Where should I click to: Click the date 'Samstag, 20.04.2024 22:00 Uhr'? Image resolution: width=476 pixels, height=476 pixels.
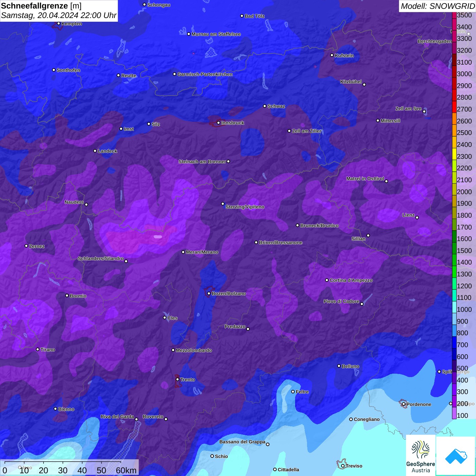pos(59,15)
